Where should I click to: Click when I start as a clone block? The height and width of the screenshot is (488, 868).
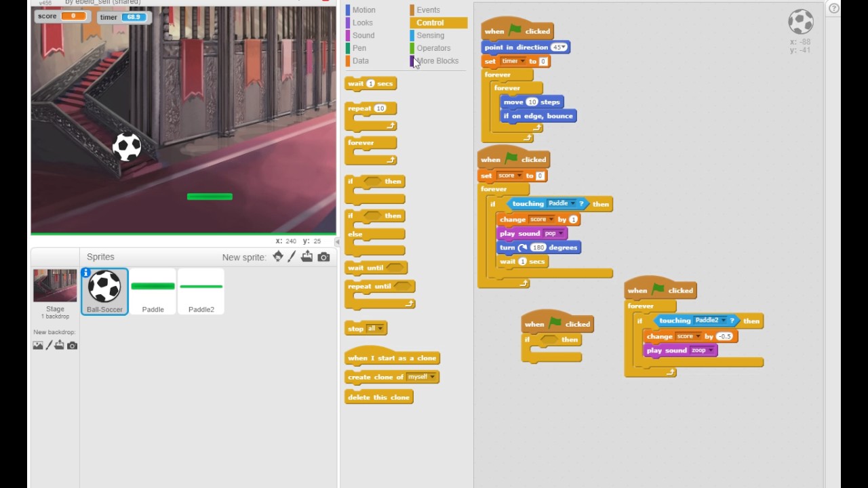[392, 357]
